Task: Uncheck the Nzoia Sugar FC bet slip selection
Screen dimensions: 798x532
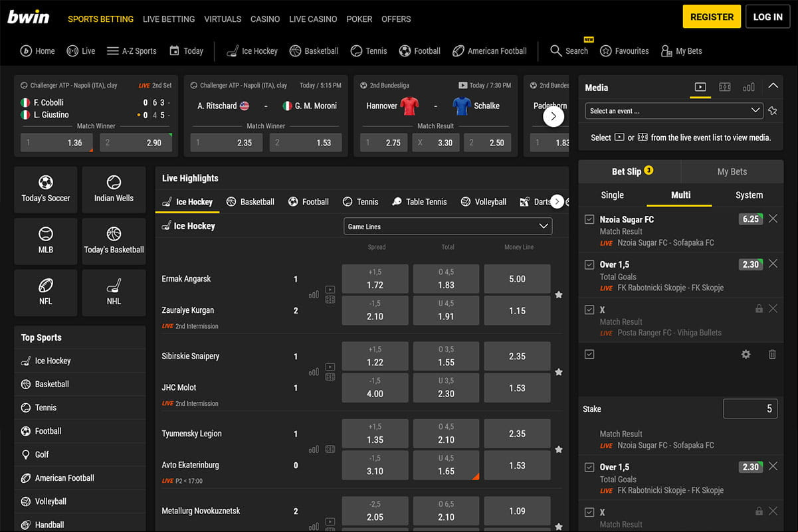Action: pyautogui.click(x=589, y=219)
